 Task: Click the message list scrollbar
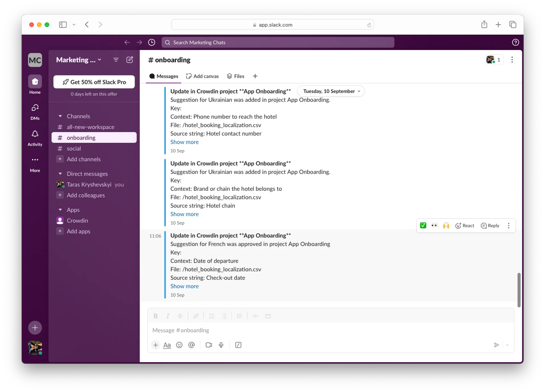[519, 290]
